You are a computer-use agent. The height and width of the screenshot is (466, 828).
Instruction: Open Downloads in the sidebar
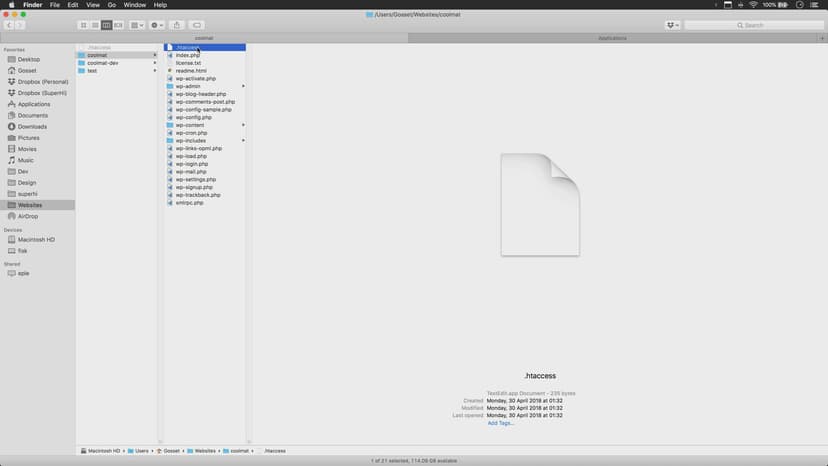[32, 127]
